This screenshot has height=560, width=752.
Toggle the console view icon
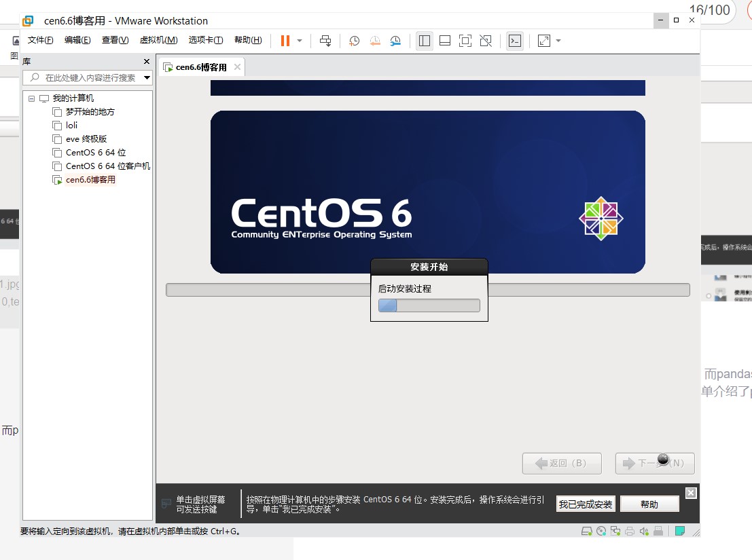tap(515, 41)
